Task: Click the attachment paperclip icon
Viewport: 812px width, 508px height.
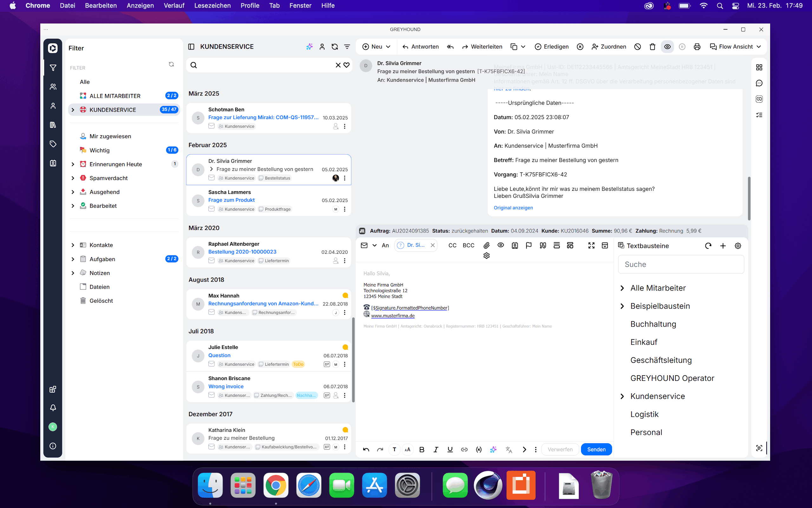Action: [x=487, y=245]
